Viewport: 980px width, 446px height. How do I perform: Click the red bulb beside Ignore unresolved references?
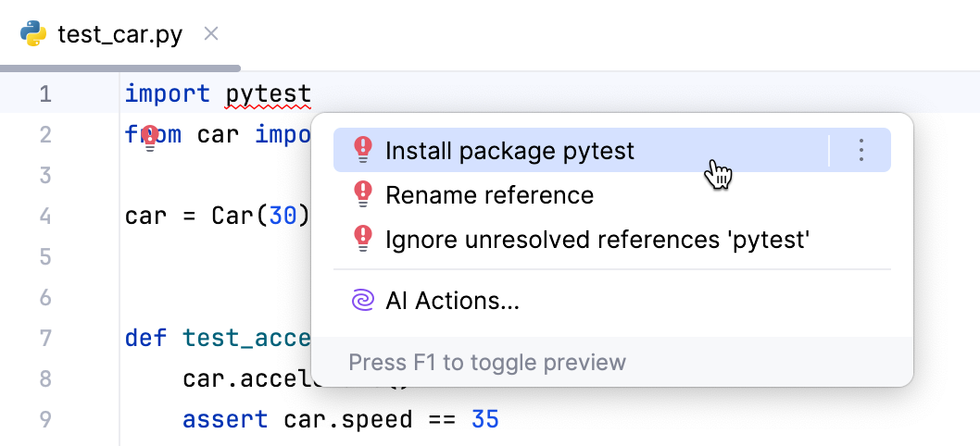(363, 240)
